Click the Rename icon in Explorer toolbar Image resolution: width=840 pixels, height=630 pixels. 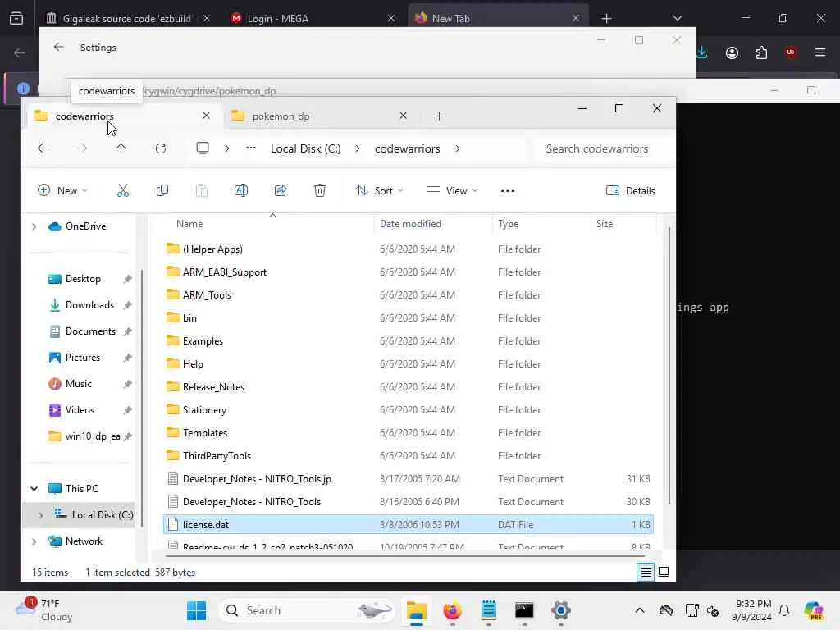[x=241, y=190]
